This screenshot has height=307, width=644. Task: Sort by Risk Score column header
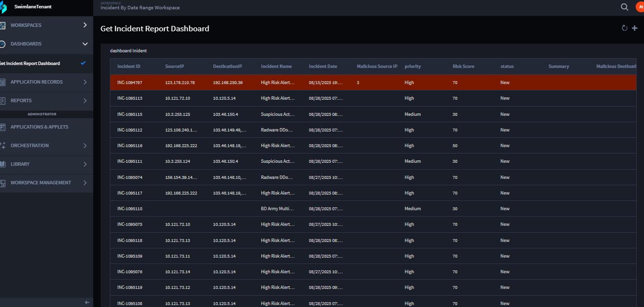(x=463, y=66)
